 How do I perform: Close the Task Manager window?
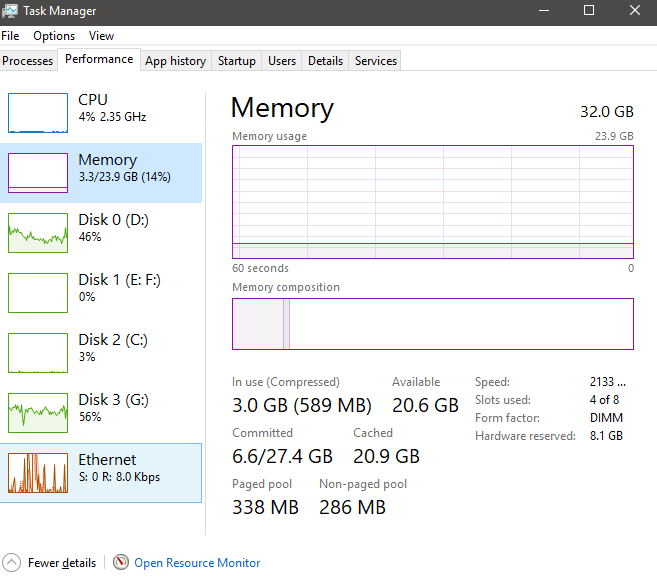(x=635, y=10)
